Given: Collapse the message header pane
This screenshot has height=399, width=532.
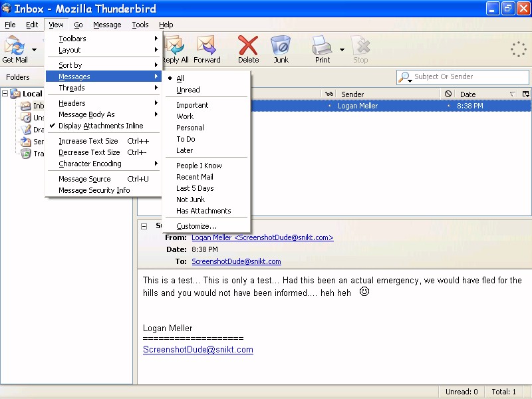Looking at the screenshot, I should click(144, 226).
